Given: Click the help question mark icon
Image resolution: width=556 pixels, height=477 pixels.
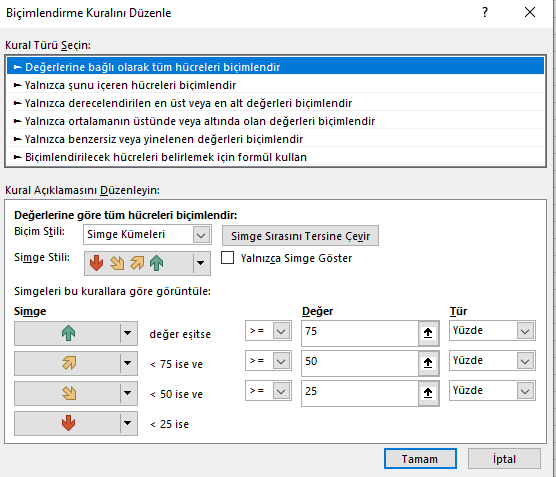Looking at the screenshot, I should [x=485, y=13].
